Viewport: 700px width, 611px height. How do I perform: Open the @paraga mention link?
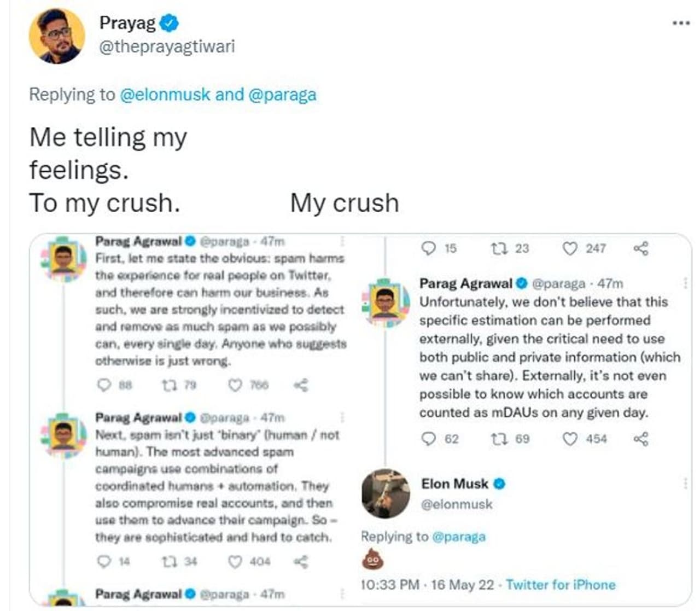click(x=282, y=95)
